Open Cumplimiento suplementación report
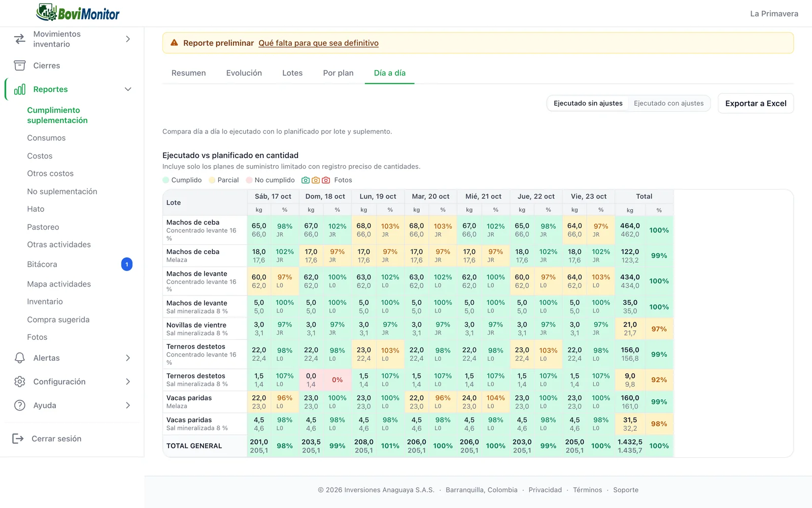This screenshot has width=812, height=508. point(57,115)
